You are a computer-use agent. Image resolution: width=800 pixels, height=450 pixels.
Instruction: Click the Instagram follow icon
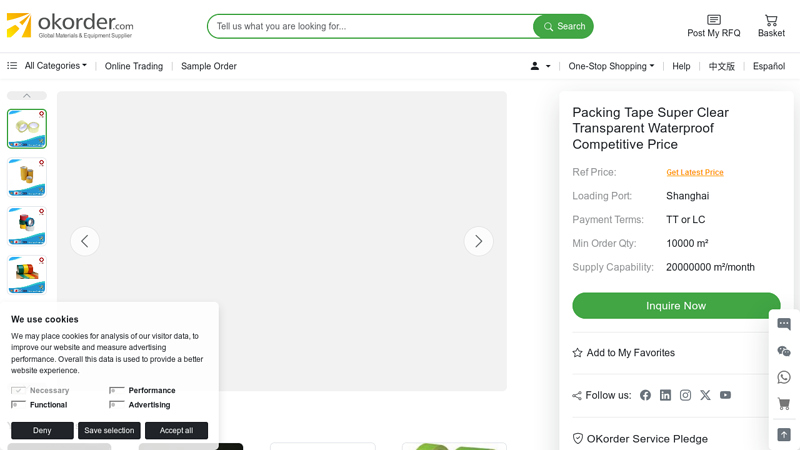pyautogui.click(x=685, y=395)
